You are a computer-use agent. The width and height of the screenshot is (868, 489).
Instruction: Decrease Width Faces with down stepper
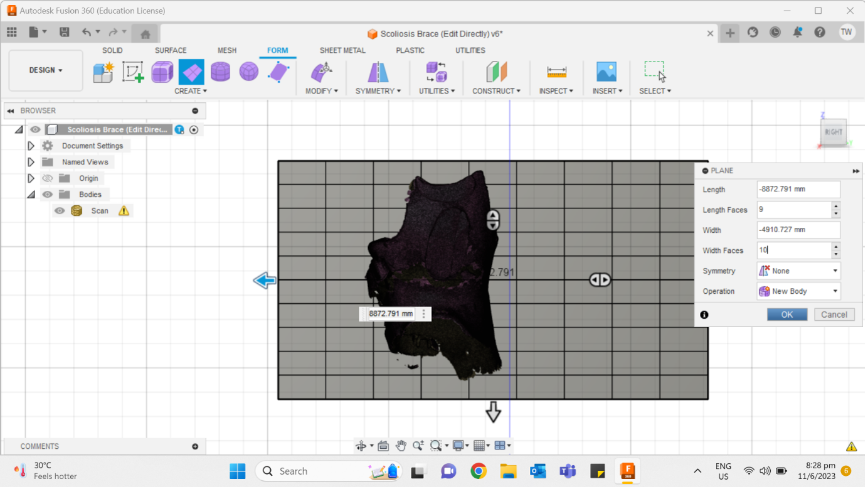(836, 255)
